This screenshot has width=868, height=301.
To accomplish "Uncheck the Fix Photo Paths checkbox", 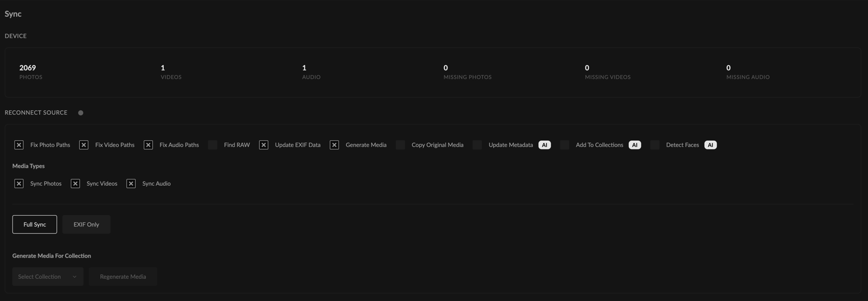I will (19, 145).
